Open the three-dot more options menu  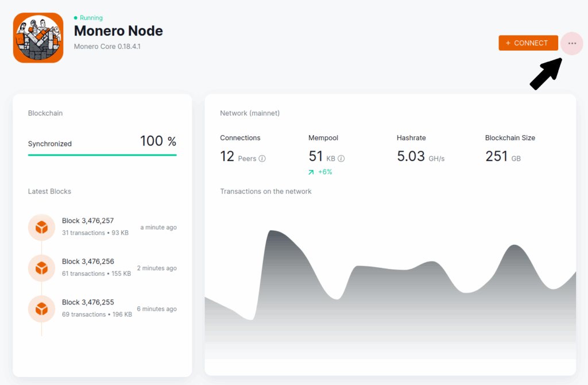pyautogui.click(x=571, y=44)
